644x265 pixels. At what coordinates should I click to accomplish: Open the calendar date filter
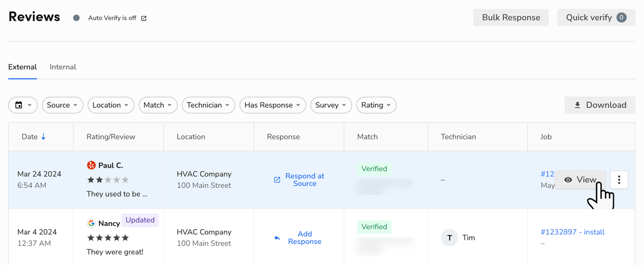coord(23,105)
